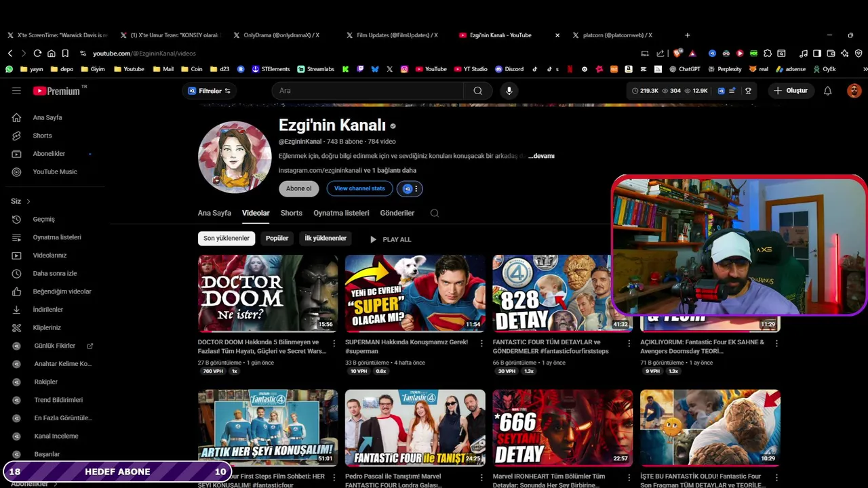
Task: Select Son yüklenenler sort chip
Action: pos(226,238)
